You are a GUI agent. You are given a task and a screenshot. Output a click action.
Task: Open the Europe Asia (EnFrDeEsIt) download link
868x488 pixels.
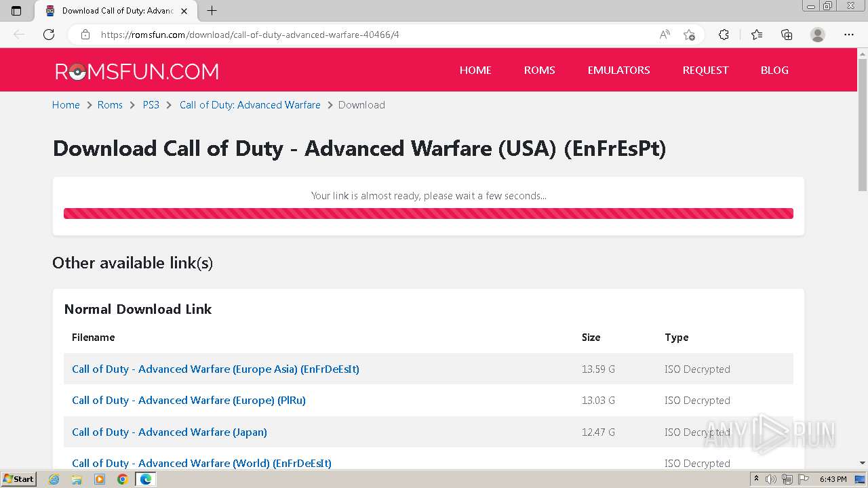[x=216, y=369]
